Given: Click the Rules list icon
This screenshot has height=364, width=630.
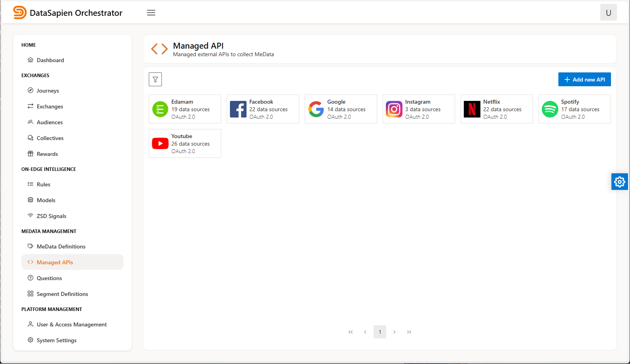Looking at the screenshot, I should [30, 184].
